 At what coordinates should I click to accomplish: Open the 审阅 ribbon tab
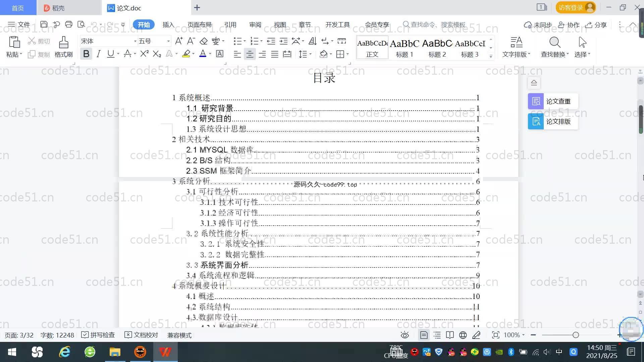coord(255,25)
